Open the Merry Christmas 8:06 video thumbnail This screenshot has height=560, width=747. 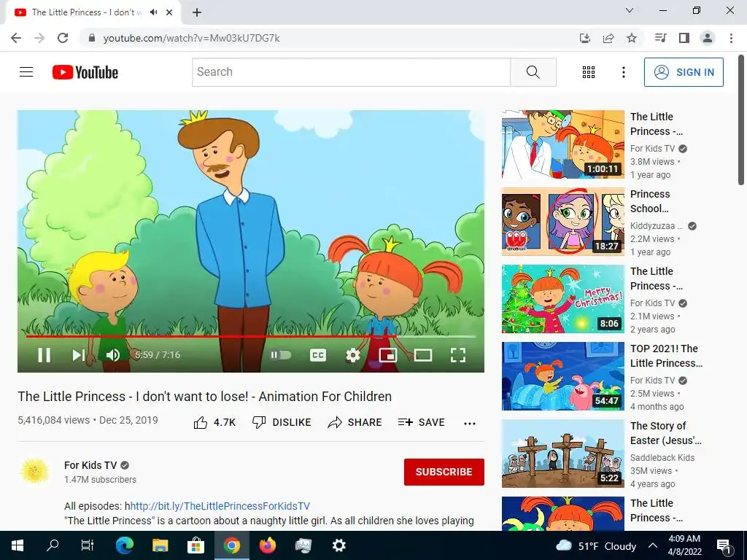(x=562, y=299)
